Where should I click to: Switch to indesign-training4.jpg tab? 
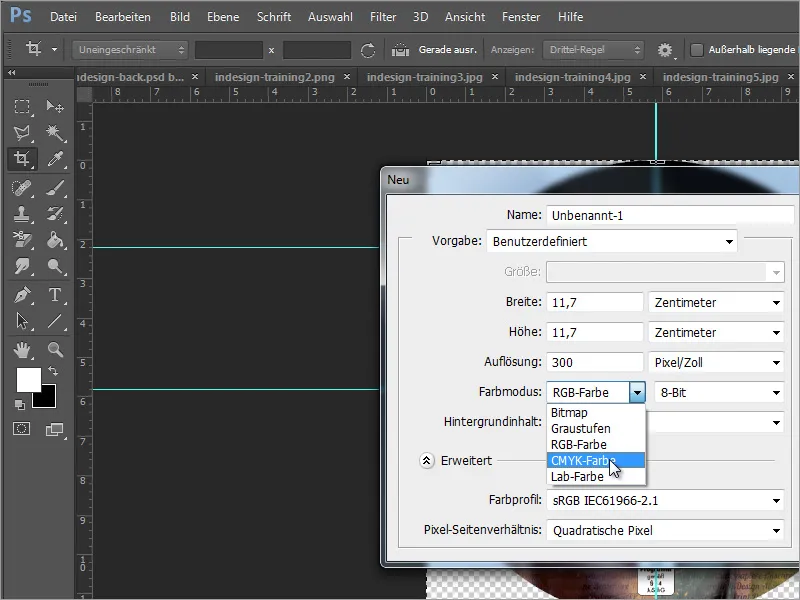(x=572, y=77)
